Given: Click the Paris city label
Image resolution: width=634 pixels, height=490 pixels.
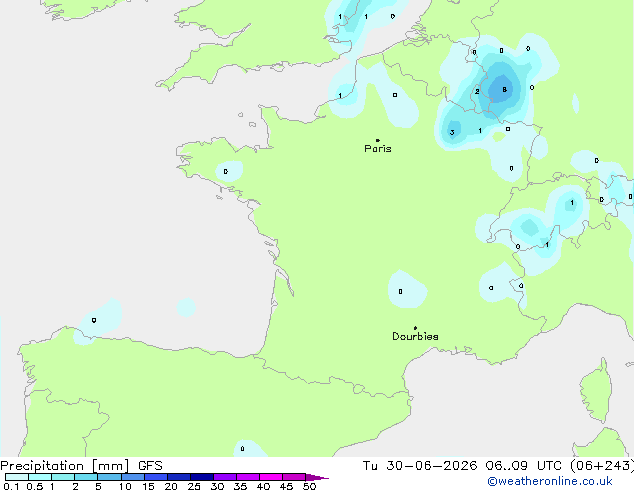Looking at the screenshot, I should coord(378,149).
